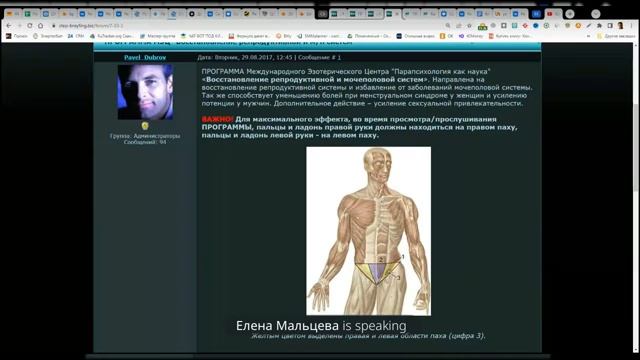Open Другие закладки bookmarks folder
The width and height of the screenshot is (640, 360).
[616, 36]
